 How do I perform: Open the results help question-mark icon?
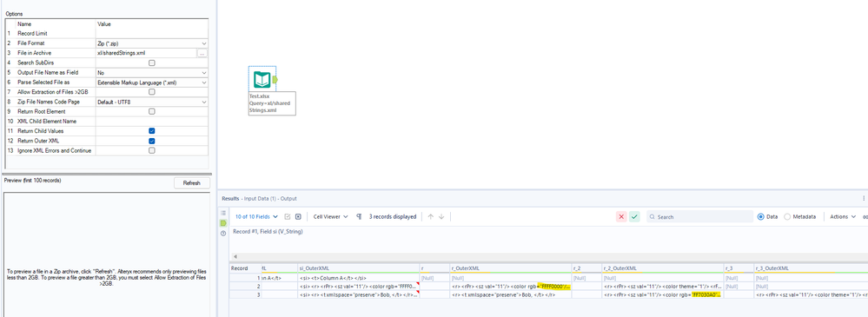point(223,234)
